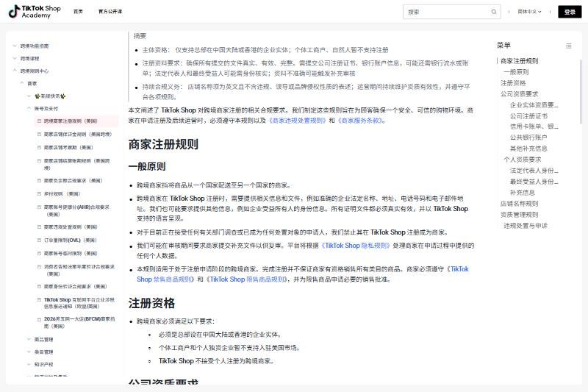This screenshot has height=392, width=588.
Task: Jump to 信用卡账单、银… in the outline
Action: [x=534, y=126]
